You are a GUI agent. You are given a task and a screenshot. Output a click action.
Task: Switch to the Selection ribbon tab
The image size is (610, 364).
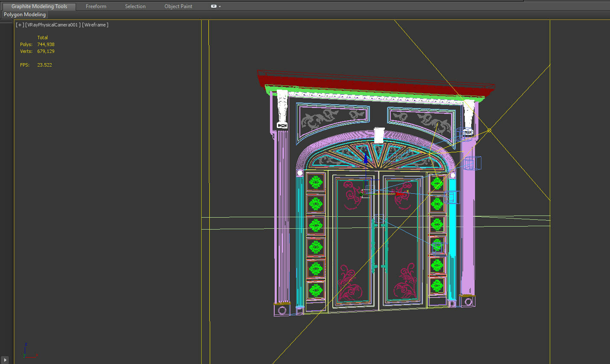click(135, 6)
